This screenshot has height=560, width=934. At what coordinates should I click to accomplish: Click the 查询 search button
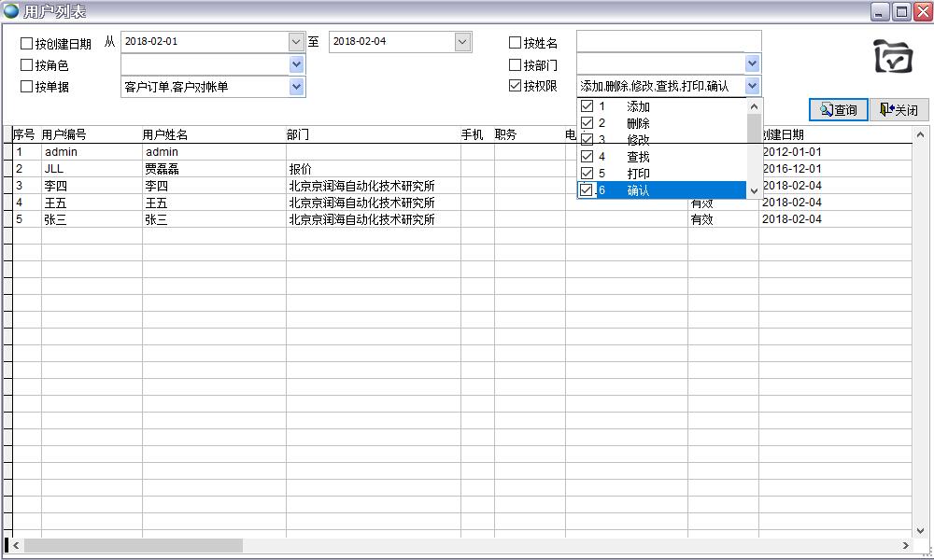tap(838, 110)
